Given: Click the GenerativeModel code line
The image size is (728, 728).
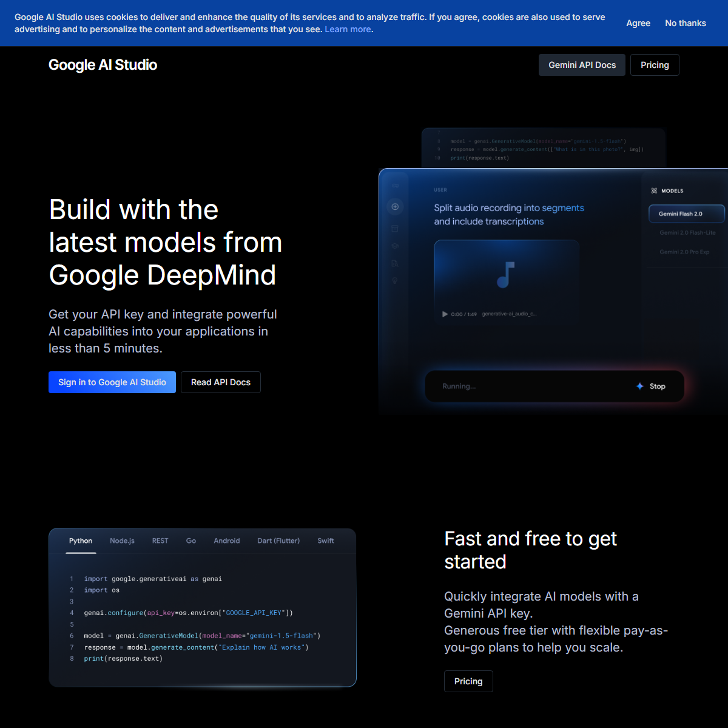Looking at the screenshot, I should tap(202, 636).
